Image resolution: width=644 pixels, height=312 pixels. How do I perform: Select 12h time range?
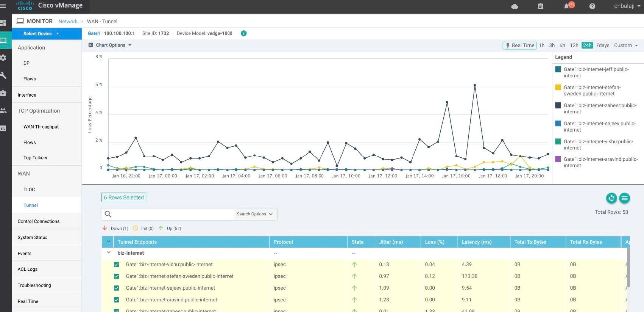point(574,45)
